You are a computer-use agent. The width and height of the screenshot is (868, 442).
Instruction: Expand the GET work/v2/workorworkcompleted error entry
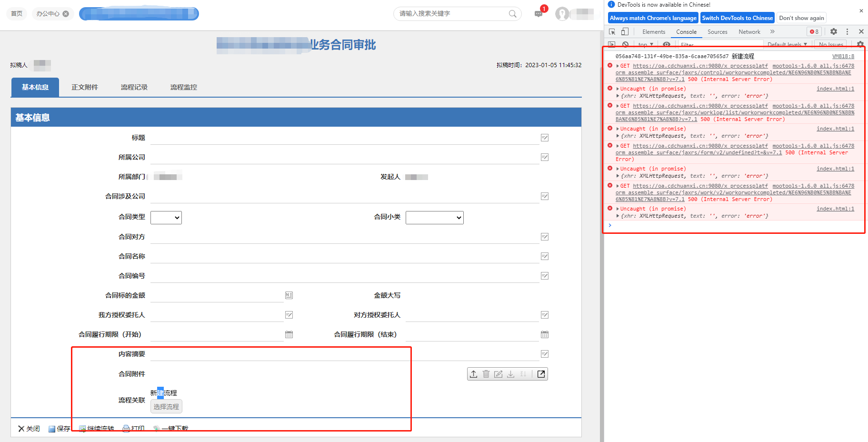(x=618, y=186)
